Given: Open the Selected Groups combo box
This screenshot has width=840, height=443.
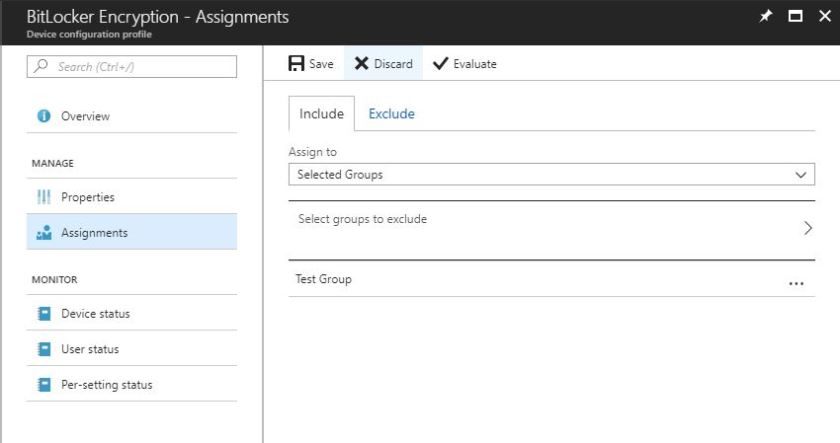Looking at the screenshot, I should (552, 175).
